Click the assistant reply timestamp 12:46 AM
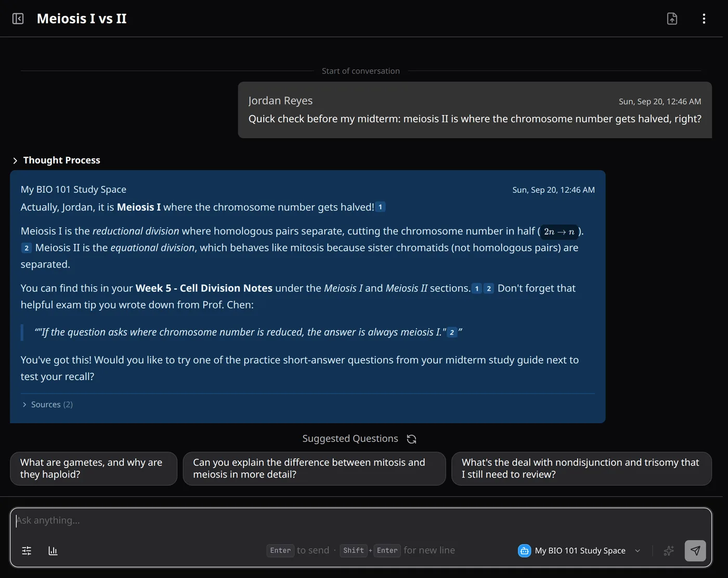Screen dimensions: 728x578 coord(553,190)
